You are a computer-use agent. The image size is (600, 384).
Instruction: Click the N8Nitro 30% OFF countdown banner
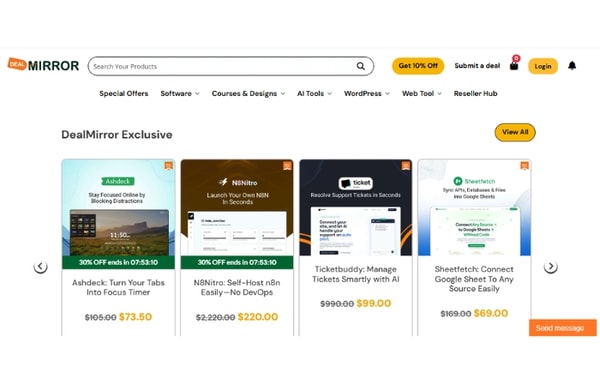tap(237, 262)
